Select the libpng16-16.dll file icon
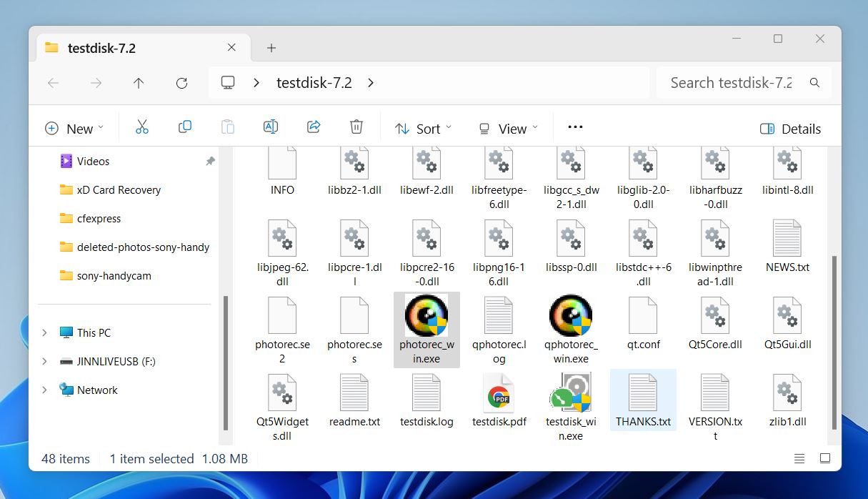The height and width of the screenshot is (499, 868). [499, 238]
